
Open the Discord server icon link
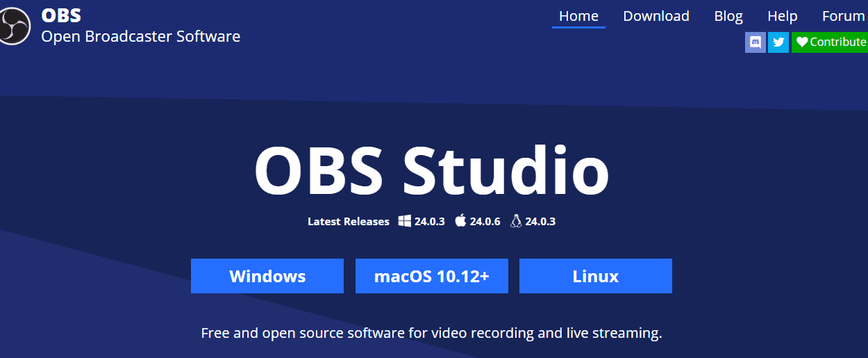[x=756, y=42]
